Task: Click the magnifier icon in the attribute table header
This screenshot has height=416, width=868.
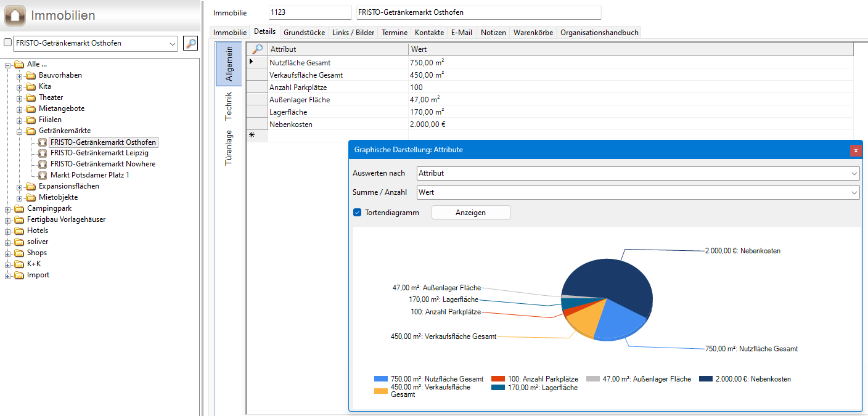Action: click(257, 49)
